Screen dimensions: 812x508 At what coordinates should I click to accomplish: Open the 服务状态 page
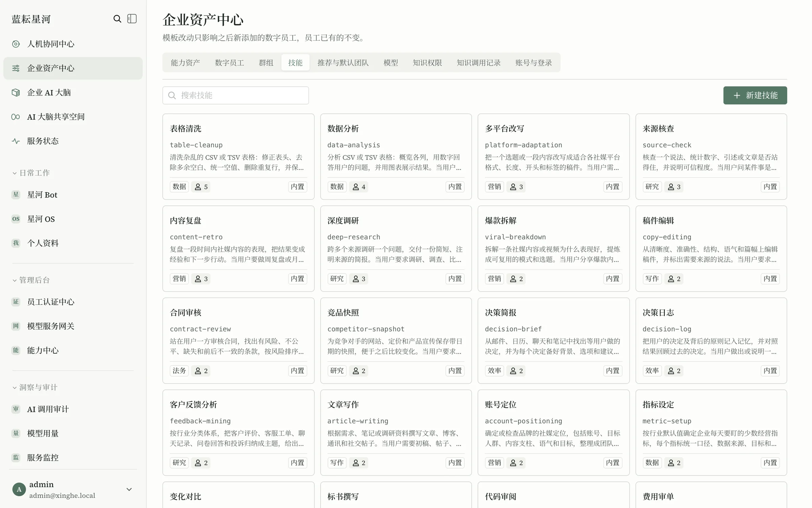click(73, 141)
